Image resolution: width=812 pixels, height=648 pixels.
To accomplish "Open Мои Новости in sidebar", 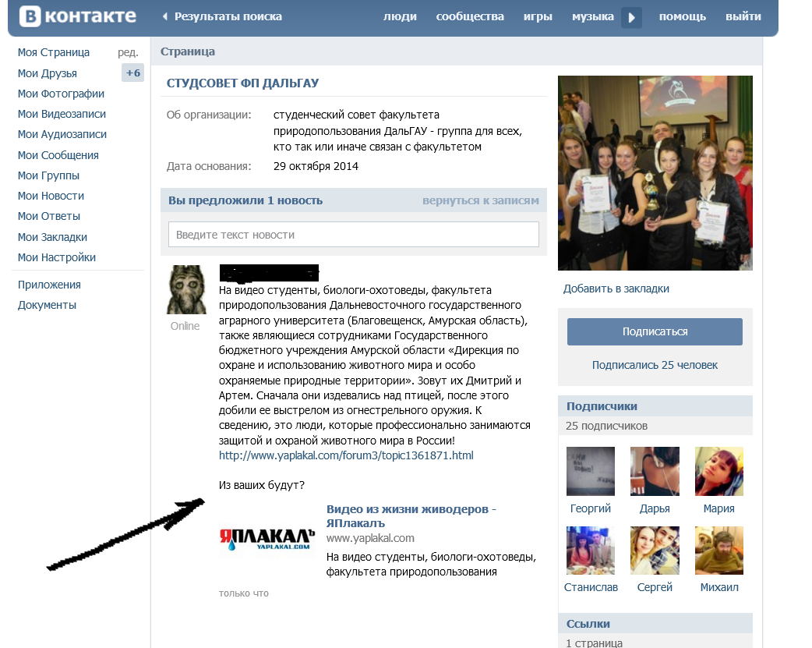I will pyautogui.click(x=51, y=196).
